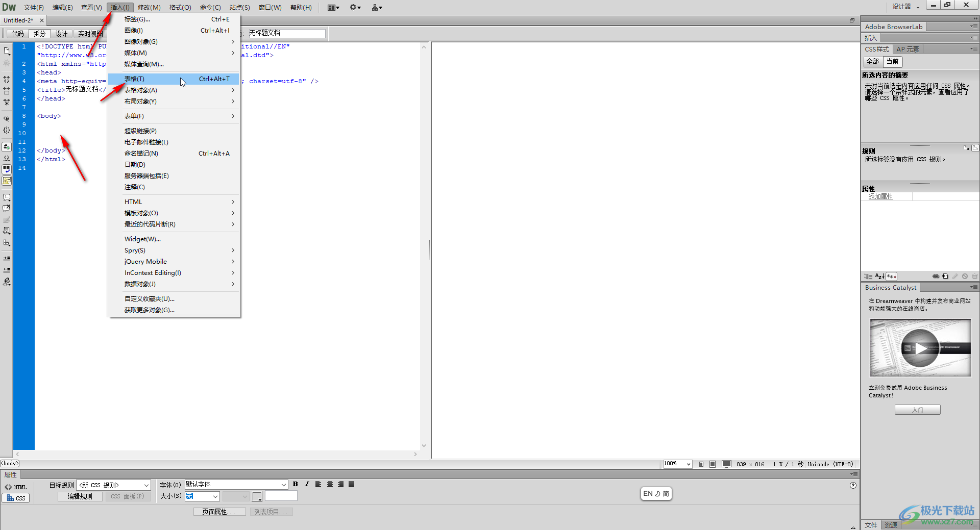Open 默认字体 font dropdown

(236, 485)
